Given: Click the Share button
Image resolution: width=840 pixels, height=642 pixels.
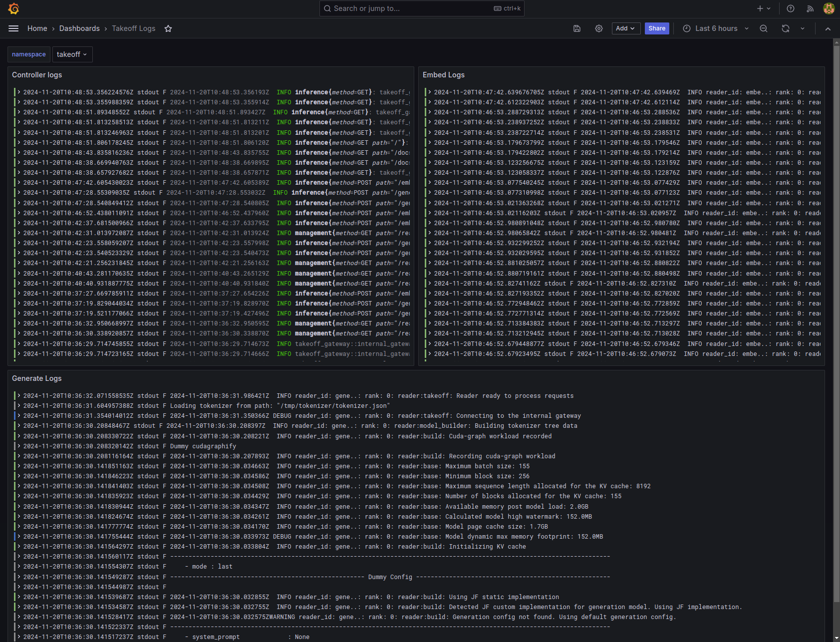Looking at the screenshot, I should tap(657, 28).
